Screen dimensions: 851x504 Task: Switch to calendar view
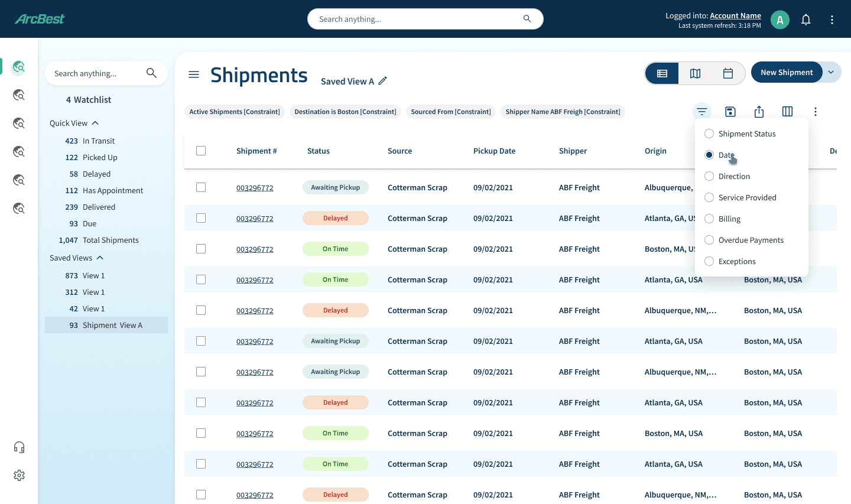(728, 73)
